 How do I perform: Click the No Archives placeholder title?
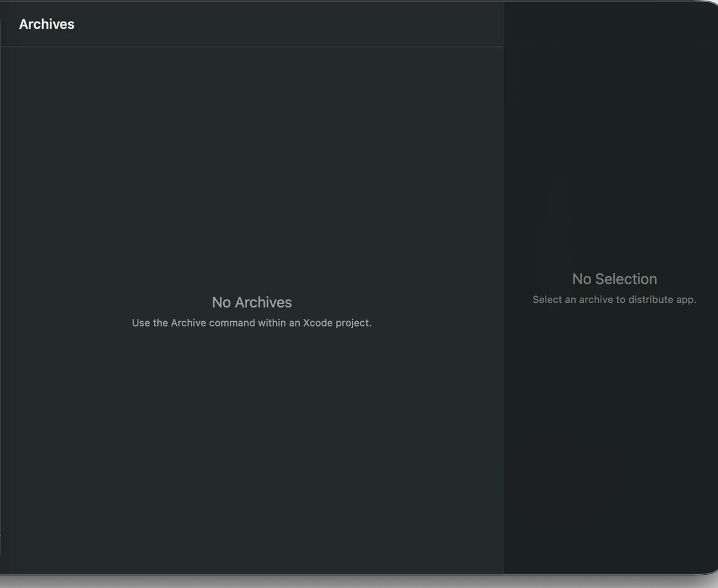click(x=252, y=302)
